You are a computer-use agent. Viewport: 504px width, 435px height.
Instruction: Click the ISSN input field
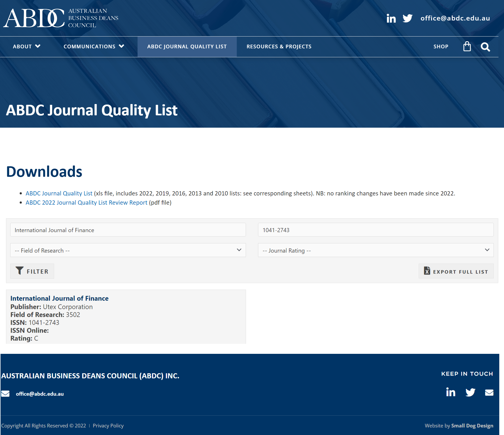click(x=376, y=230)
